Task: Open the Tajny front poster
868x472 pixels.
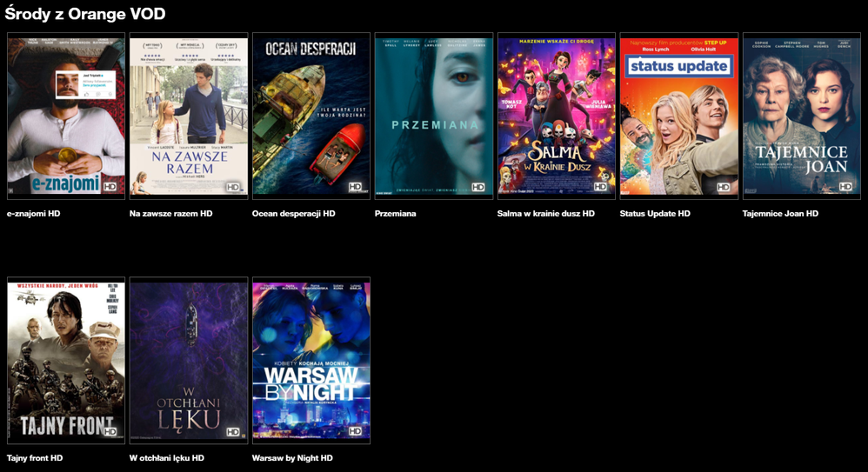Action: 66,361
